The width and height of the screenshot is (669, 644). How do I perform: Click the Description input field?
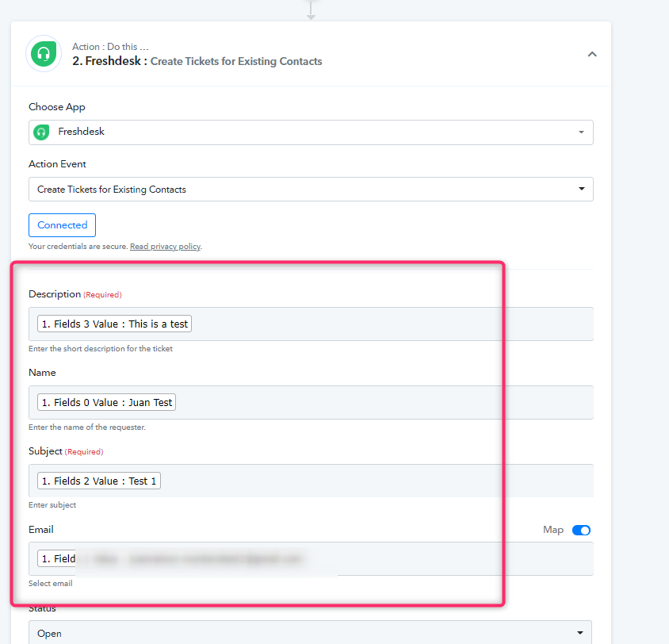point(311,324)
